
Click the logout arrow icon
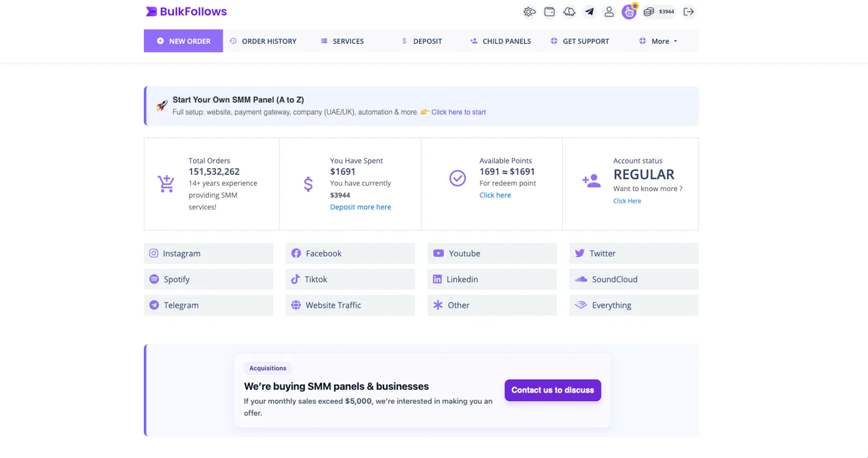coord(689,12)
